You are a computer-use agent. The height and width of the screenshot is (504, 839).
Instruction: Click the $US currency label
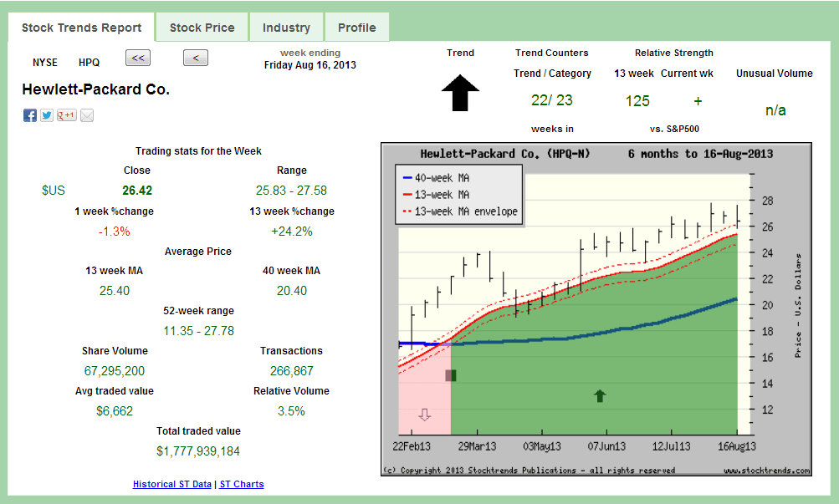[x=53, y=191]
